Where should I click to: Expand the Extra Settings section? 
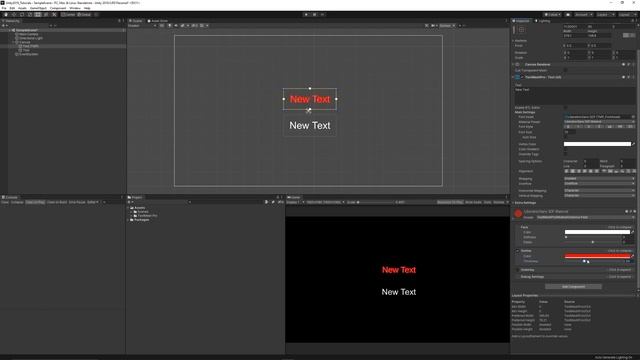(x=525, y=203)
